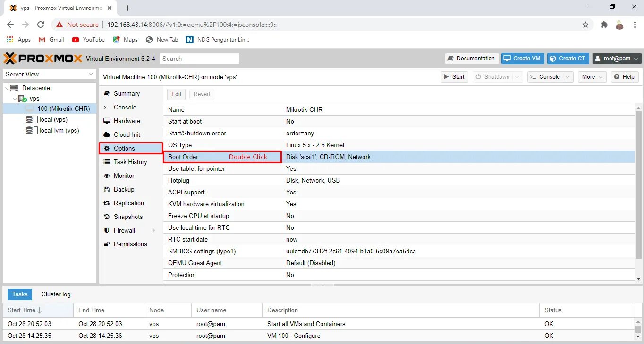
Task: Open the More dropdown menu
Action: 592,76
